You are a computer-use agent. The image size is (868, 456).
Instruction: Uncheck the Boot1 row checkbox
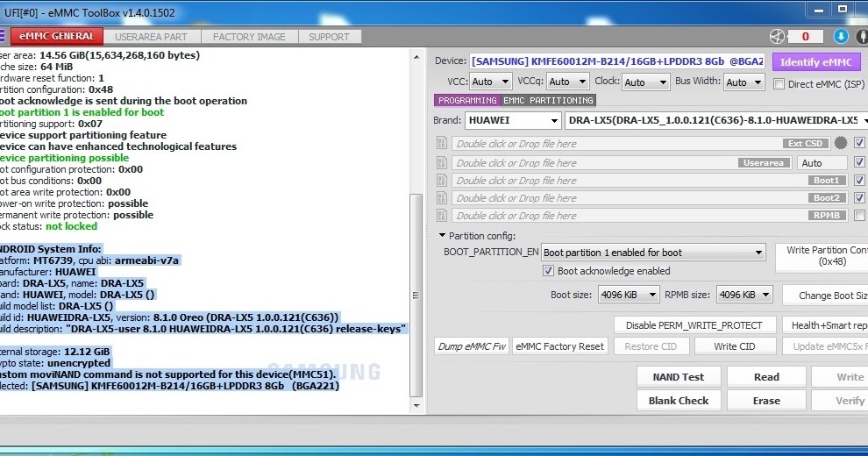point(859,180)
